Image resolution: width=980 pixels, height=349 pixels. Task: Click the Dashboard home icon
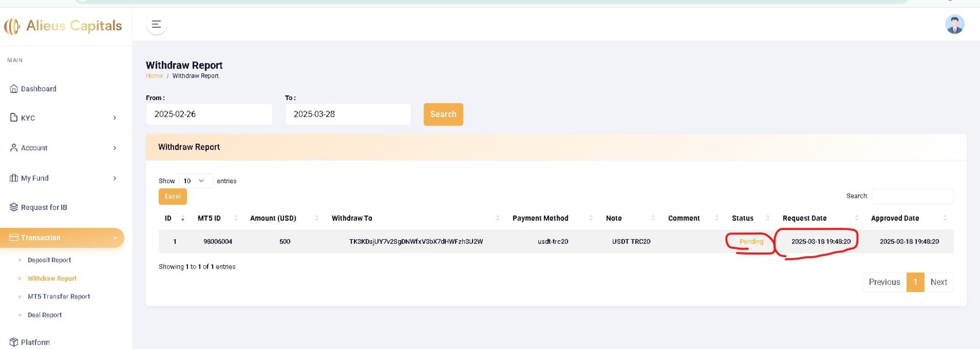[x=14, y=89]
